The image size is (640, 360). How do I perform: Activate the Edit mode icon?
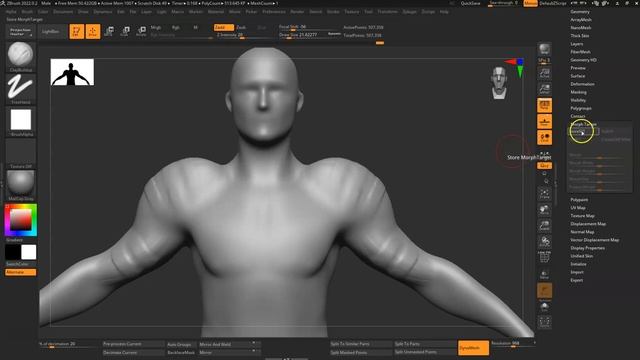pyautogui.click(x=77, y=31)
